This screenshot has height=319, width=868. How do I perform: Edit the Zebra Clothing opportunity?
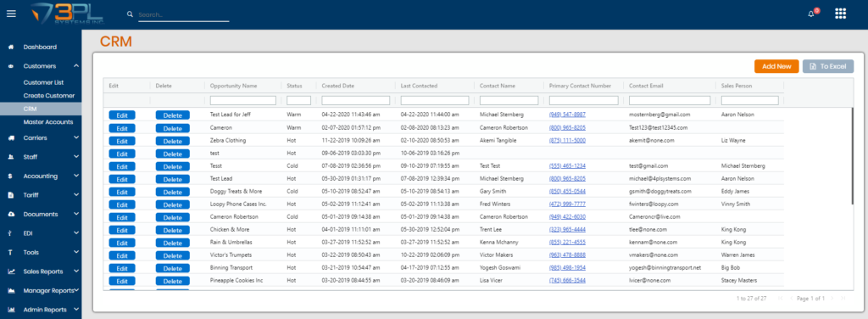(x=122, y=141)
